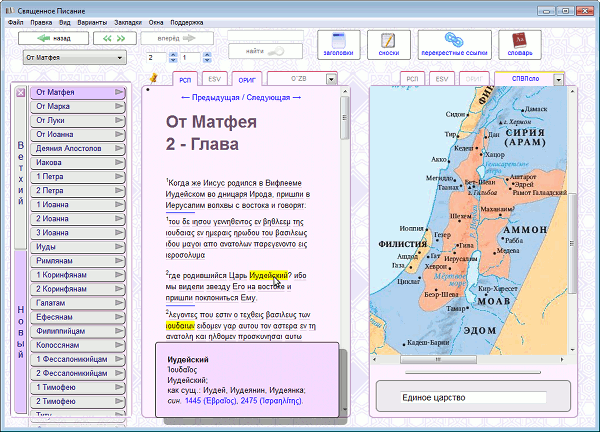This screenshot has height=432, width=600.
Task: Go to the Следующая chapter link
Action: (268, 98)
